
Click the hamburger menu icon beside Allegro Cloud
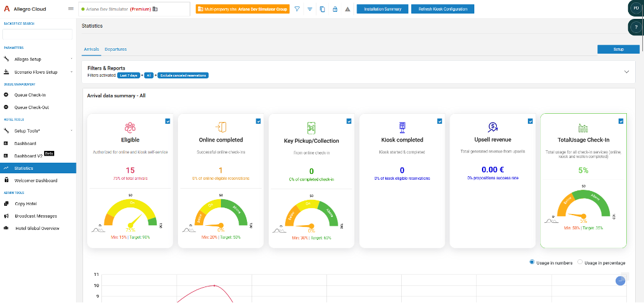pos(71,9)
